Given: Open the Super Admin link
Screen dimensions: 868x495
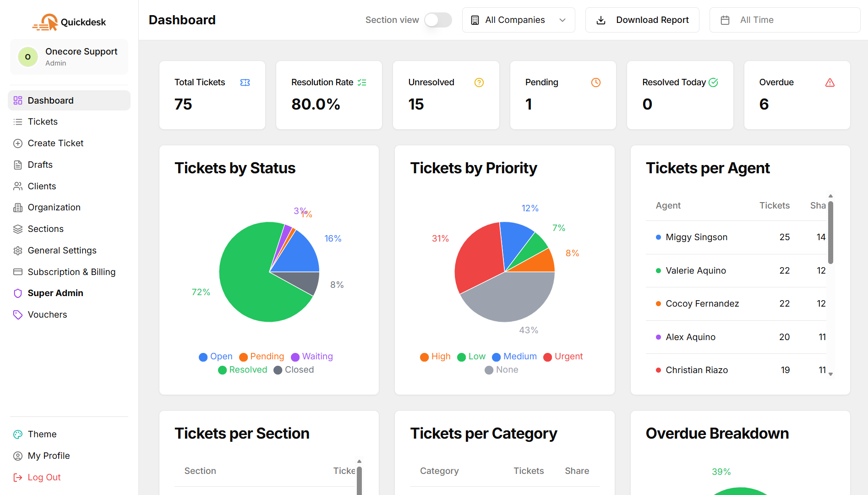Looking at the screenshot, I should [x=69, y=293].
